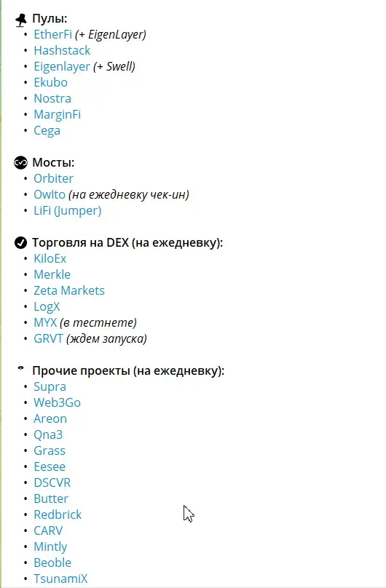Follow the Eigenlayer link
This screenshot has height=588, width=386.
pyautogui.click(x=62, y=67)
